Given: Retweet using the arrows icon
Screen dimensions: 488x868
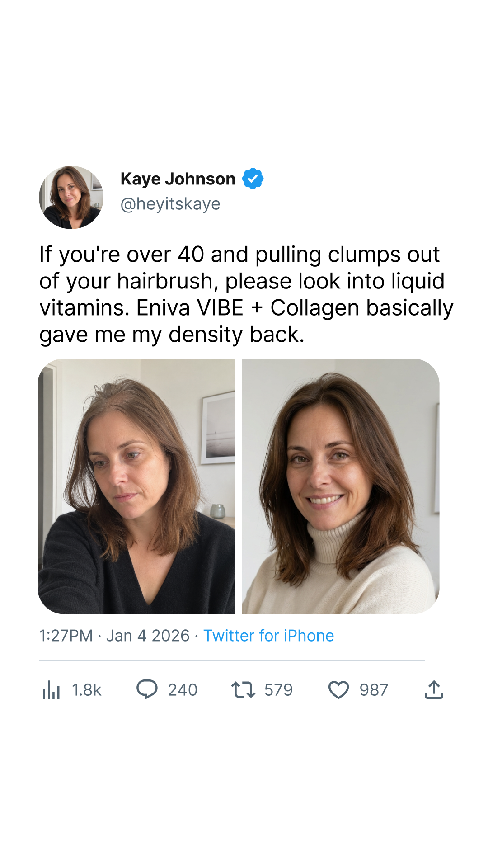Looking at the screenshot, I should (x=243, y=690).
